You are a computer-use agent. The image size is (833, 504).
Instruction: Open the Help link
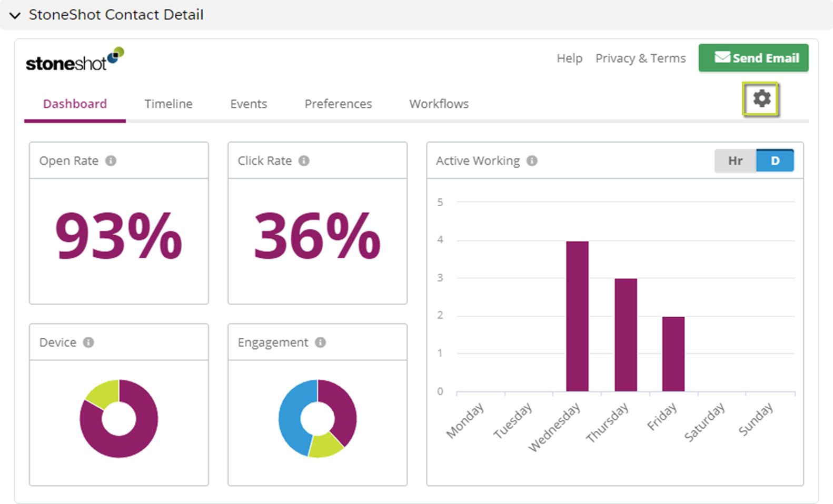(569, 58)
